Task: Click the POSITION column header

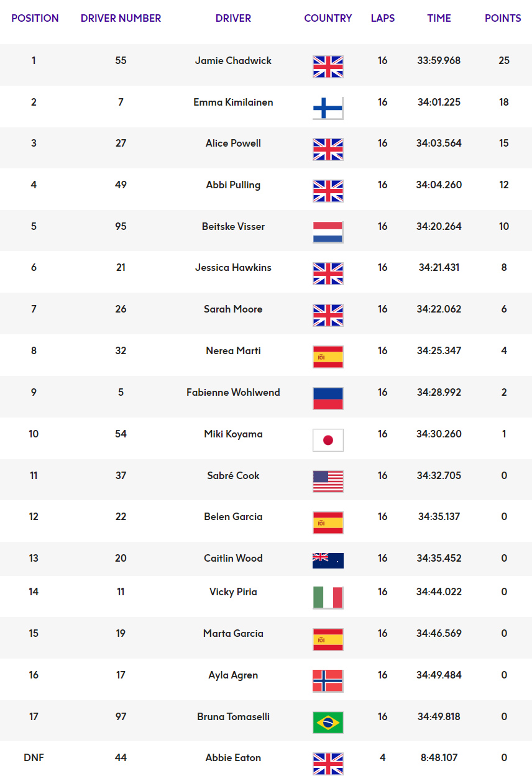Action: pos(35,18)
